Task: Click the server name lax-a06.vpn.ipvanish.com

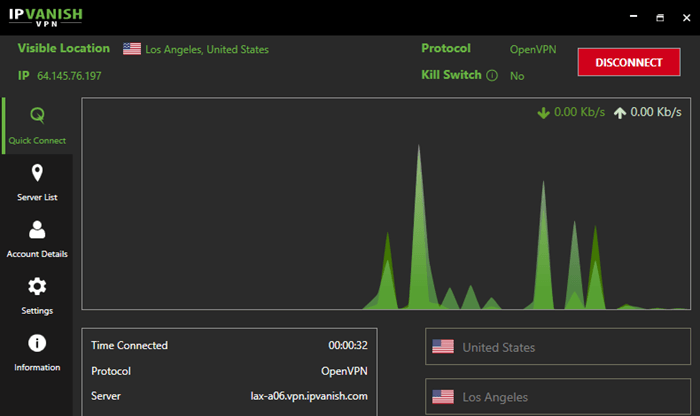Action: pyautogui.click(x=309, y=396)
